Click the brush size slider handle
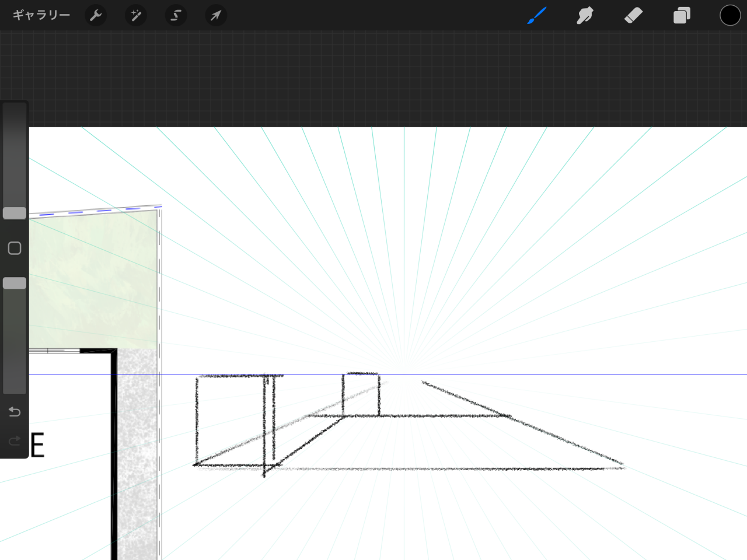The image size is (747, 560). (x=15, y=213)
